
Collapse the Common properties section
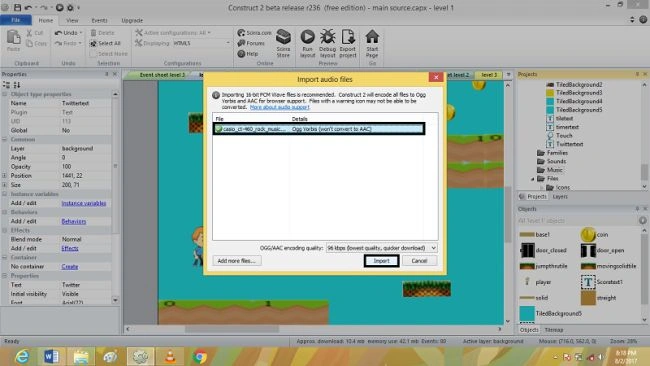click(5, 140)
